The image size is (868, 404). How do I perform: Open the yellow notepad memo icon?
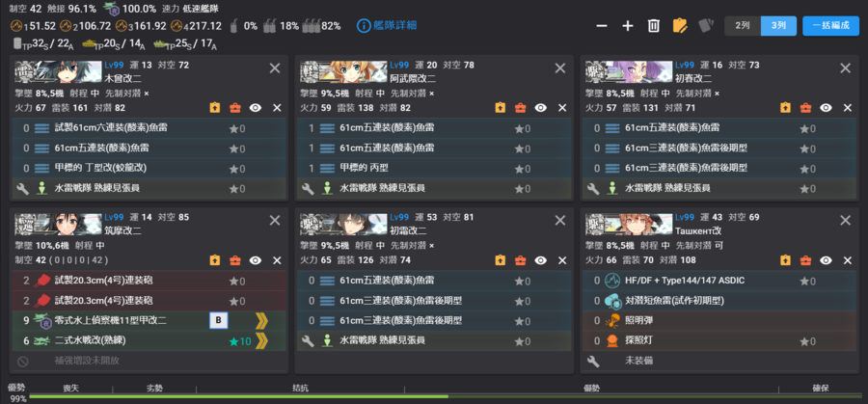coord(680,26)
